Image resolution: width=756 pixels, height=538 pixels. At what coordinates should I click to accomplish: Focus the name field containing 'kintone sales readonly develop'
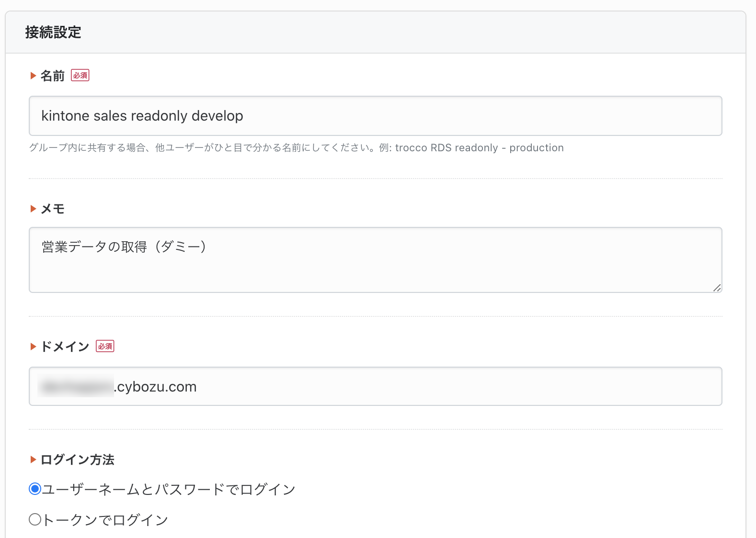tap(375, 116)
